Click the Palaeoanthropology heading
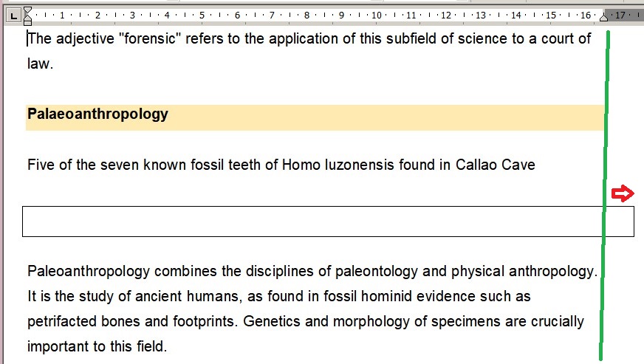The width and height of the screenshot is (644, 364). [x=97, y=114]
